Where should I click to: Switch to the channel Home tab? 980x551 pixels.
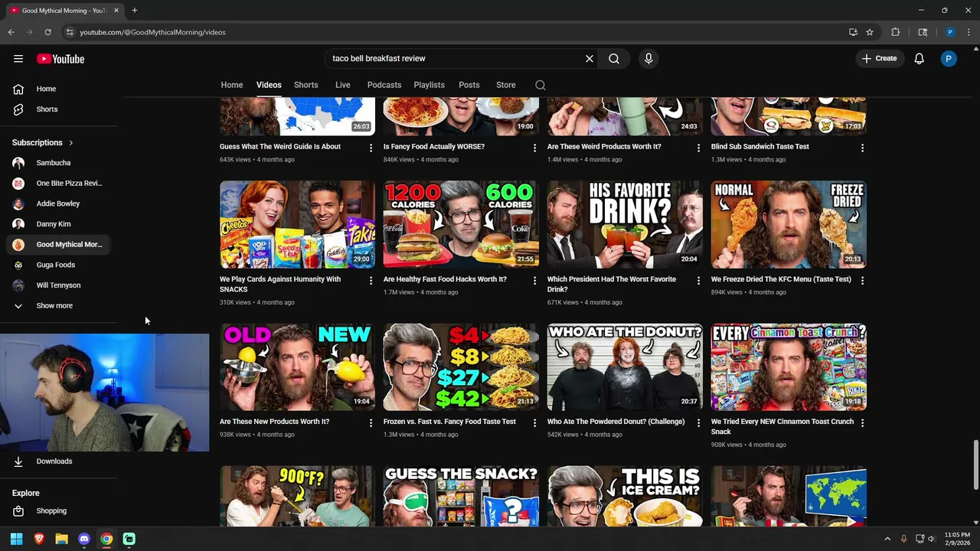232,85
